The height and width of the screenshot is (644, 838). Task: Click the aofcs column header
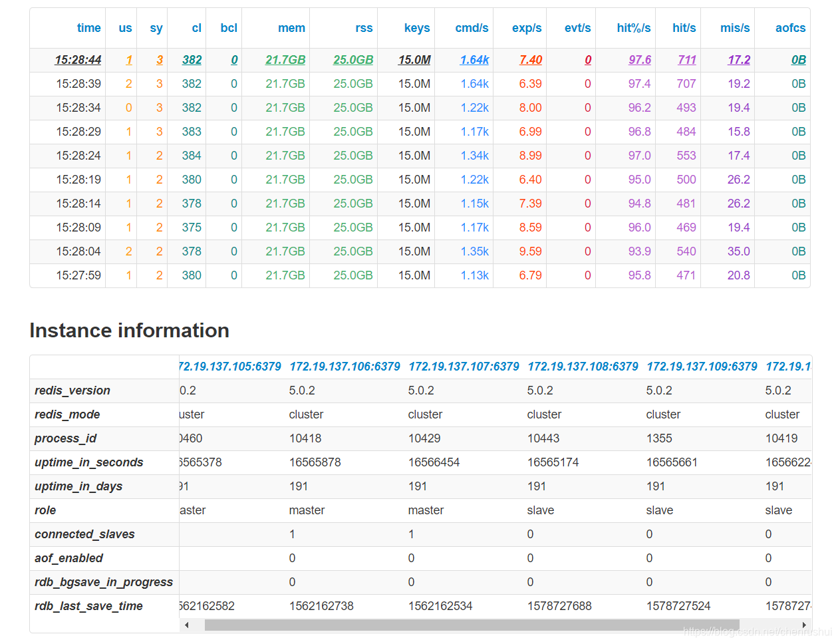[790, 28]
